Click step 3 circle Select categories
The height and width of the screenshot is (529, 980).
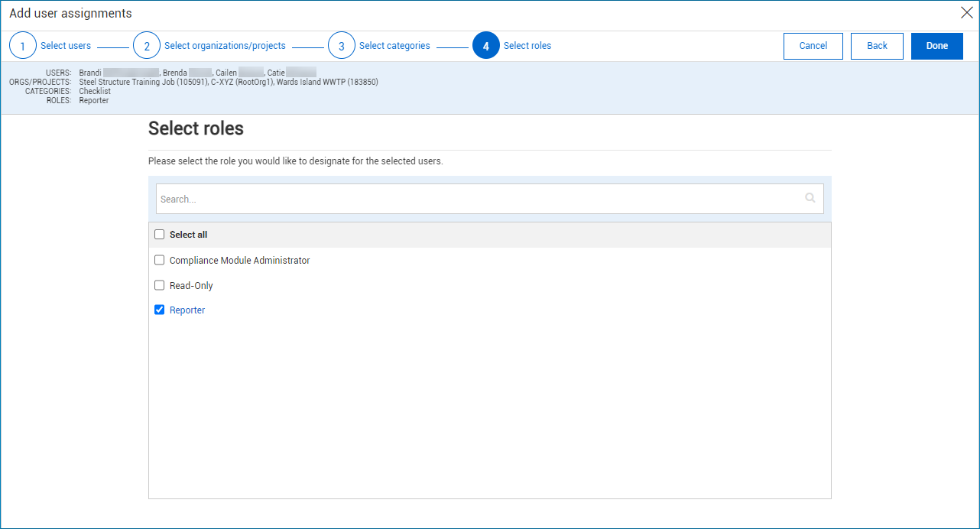[341, 45]
